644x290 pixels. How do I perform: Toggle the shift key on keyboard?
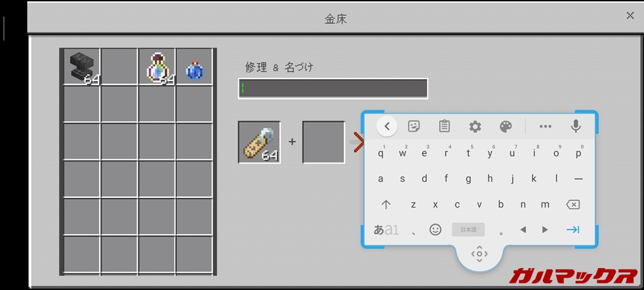(386, 204)
